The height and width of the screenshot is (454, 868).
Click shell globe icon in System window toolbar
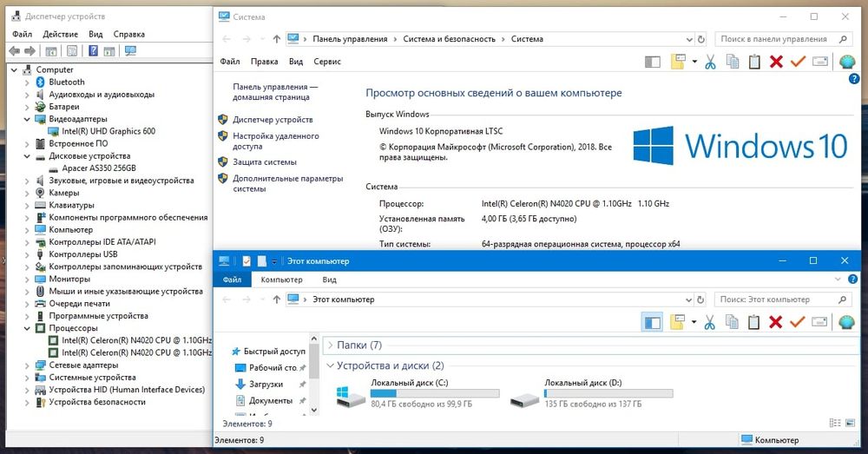tap(847, 62)
